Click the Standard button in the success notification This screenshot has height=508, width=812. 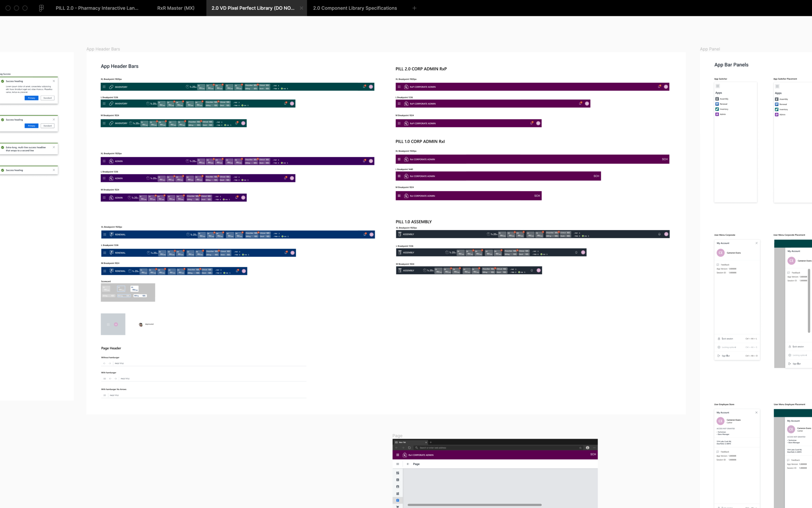point(48,98)
